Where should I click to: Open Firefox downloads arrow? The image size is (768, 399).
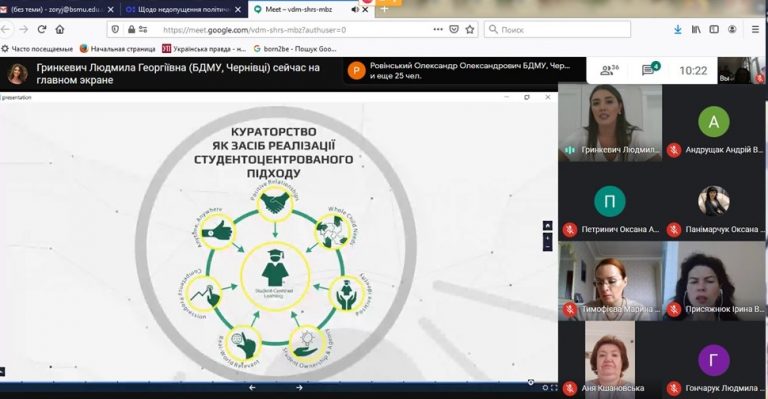coord(678,29)
